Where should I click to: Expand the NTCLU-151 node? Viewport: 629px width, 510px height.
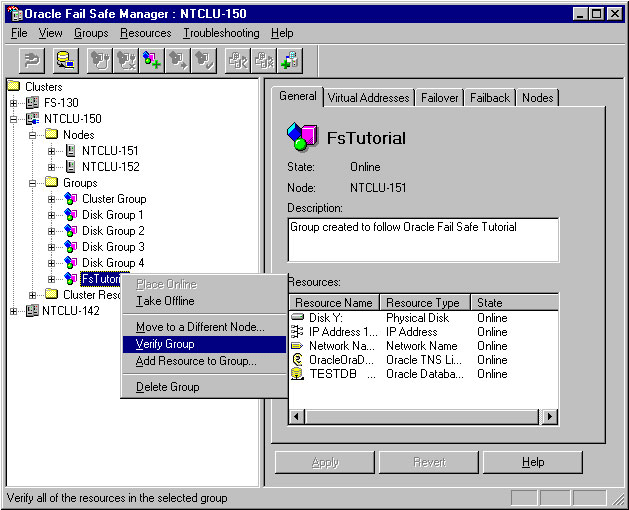(x=51, y=151)
